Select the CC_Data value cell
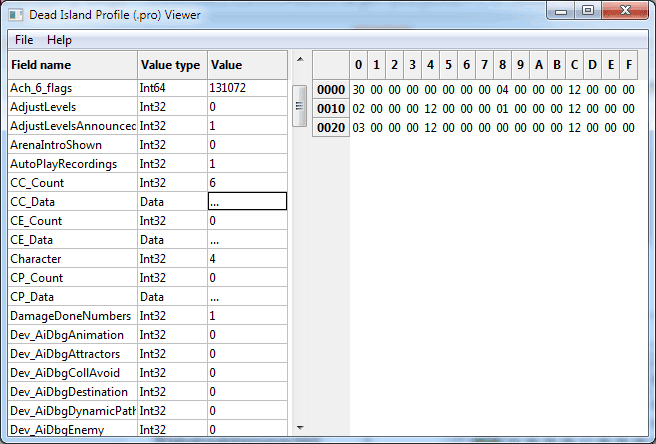The image size is (656, 444). coord(246,201)
